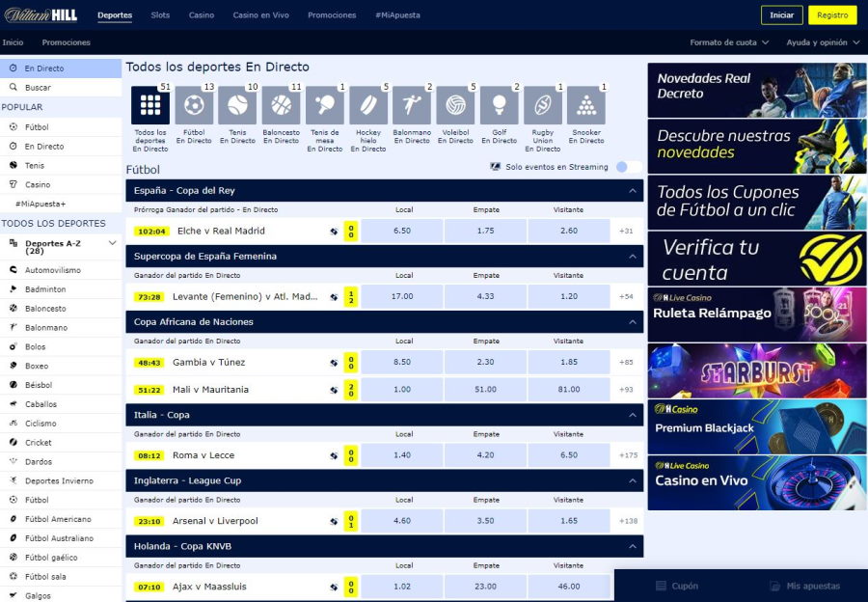Open the Mali v Mauritania match
The height and width of the screenshot is (602, 868).
pyautogui.click(x=210, y=390)
